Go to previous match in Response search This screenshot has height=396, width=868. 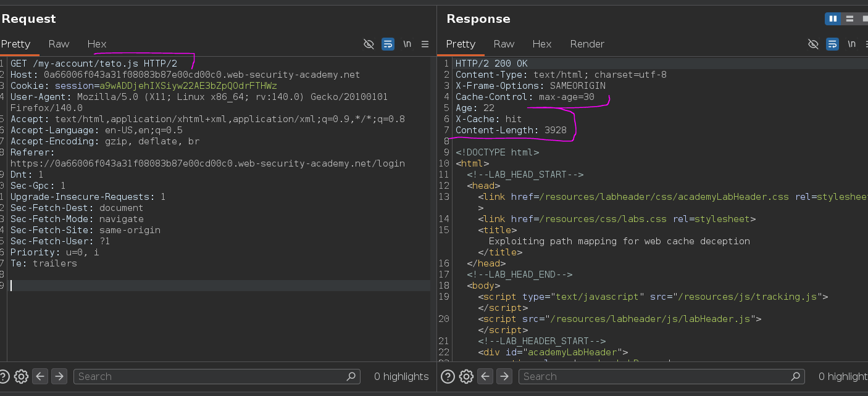point(485,376)
